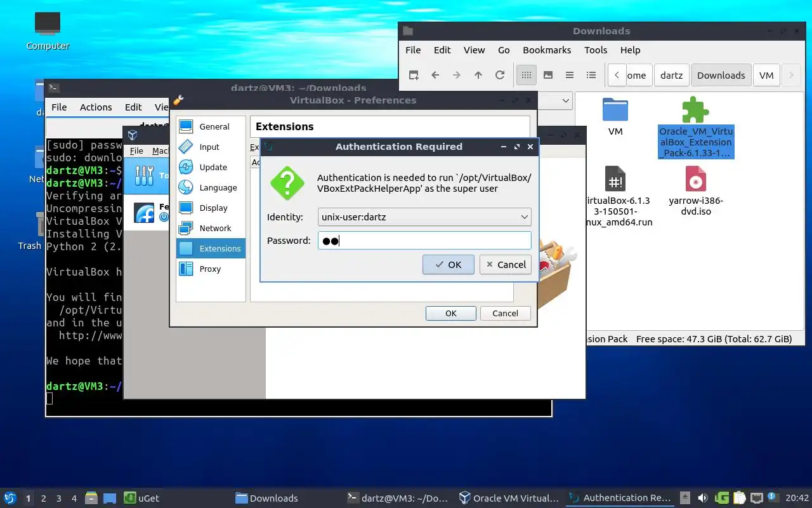812x508 pixels.
Task: Click the show desktop taskbar icon
Action: pyautogui.click(x=109, y=498)
